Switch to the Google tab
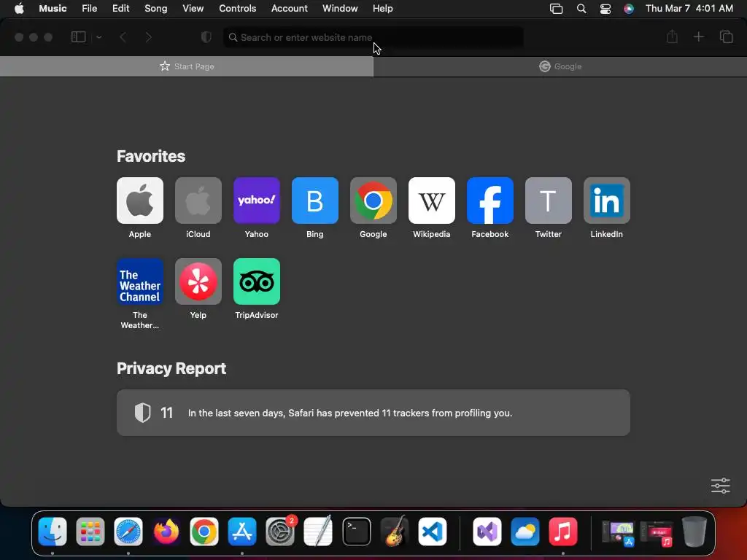The height and width of the screenshot is (560, 747). tap(560, 66)
